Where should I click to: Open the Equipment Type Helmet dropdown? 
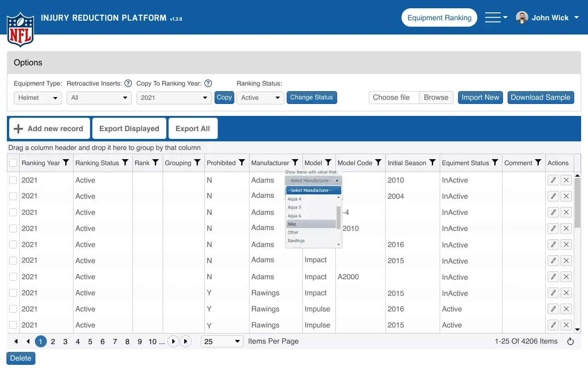point(38,98)
